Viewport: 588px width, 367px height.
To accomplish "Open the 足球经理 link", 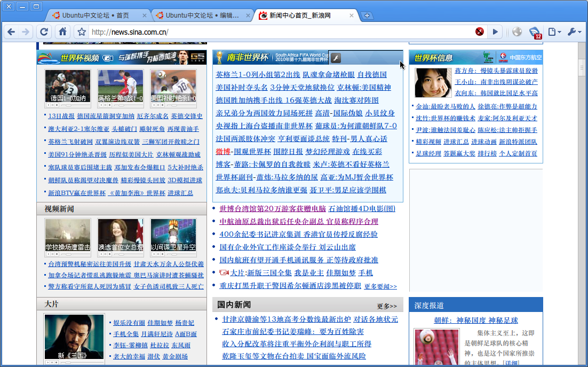I will (428, 153).
